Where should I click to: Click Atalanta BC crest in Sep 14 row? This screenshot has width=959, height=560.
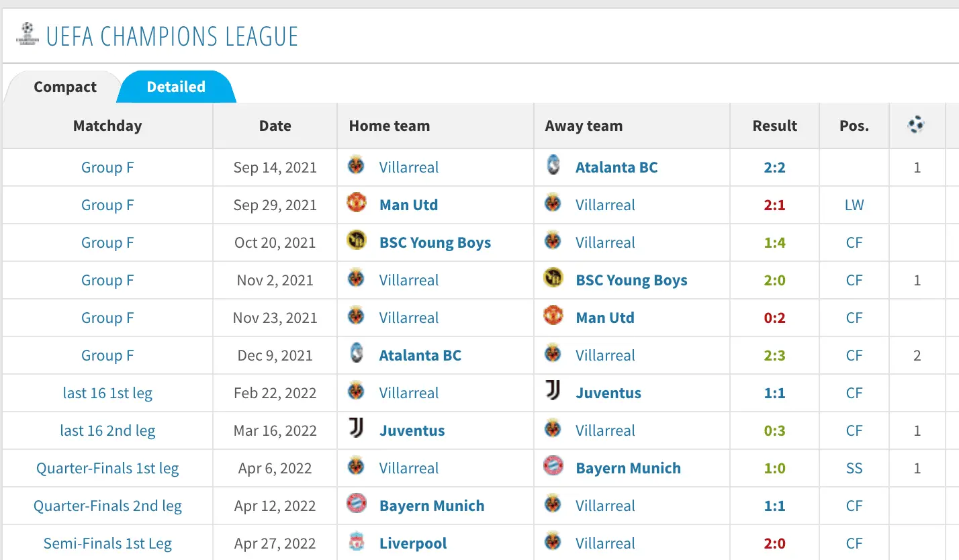coord(553,167)
